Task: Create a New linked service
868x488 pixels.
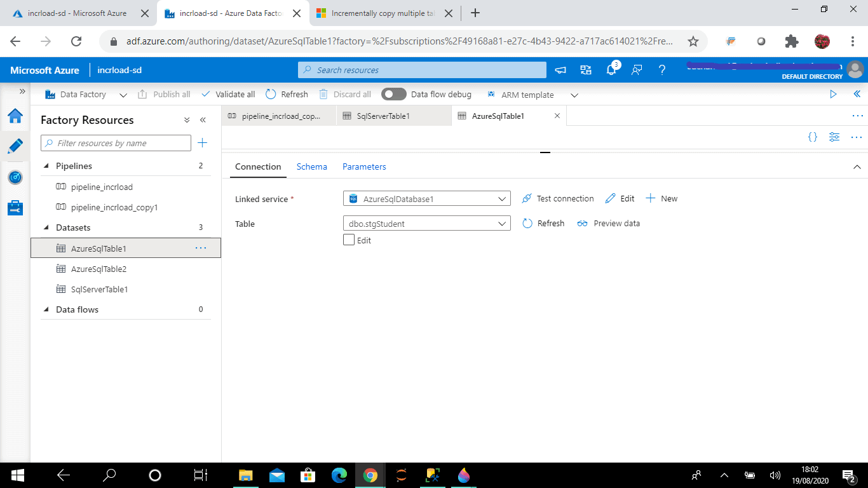Action: [661, 199]
